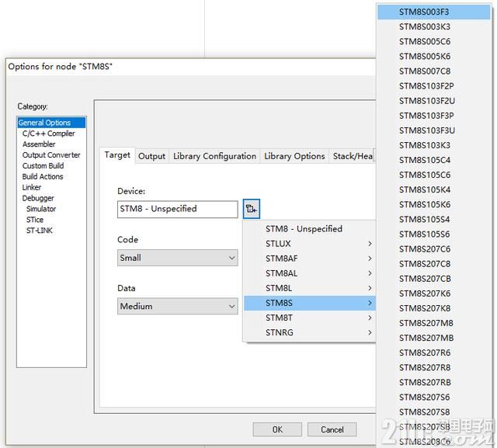Viewport: 497px width, 448px height.
Task: Expand the STM8AL submenu
Action: [310, 273]
